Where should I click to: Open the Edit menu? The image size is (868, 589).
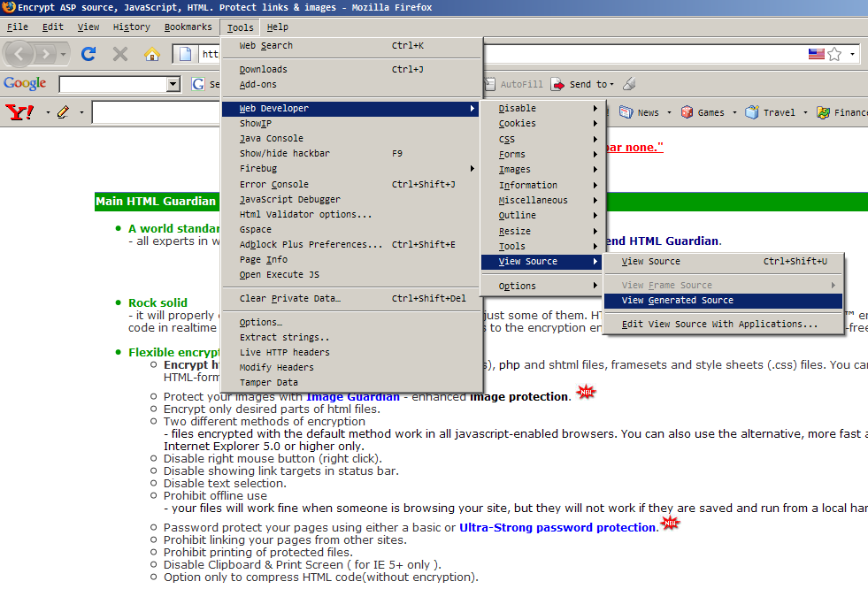(x=52, y=27)
